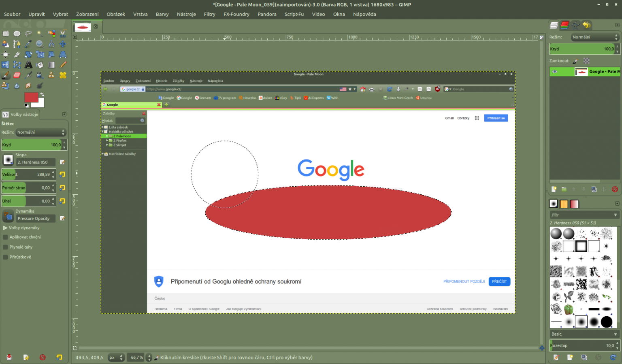Toggle link next to Poměr stran
Screen dimensions: 622x364
pos(62,187)
